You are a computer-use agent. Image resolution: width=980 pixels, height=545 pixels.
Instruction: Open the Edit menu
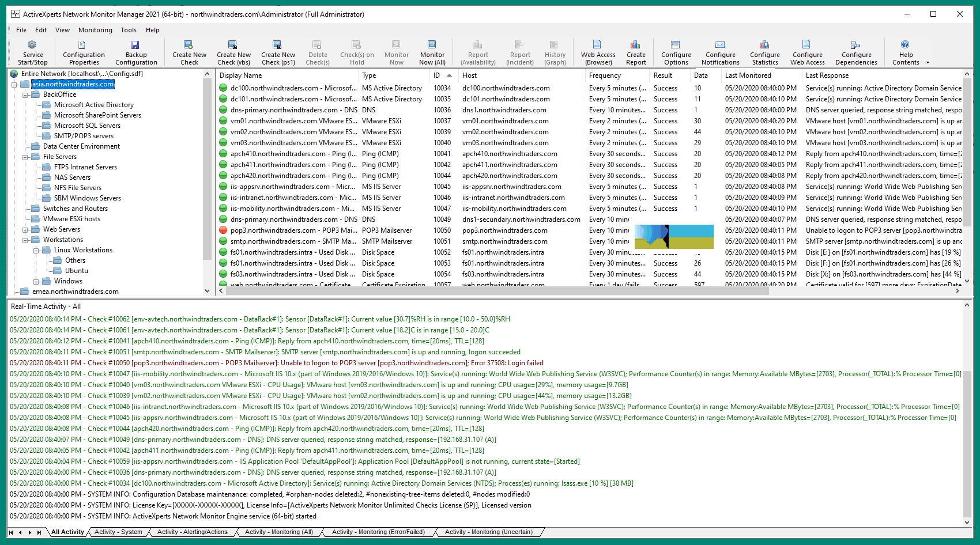pyautogui.click(x=41, y=30)
